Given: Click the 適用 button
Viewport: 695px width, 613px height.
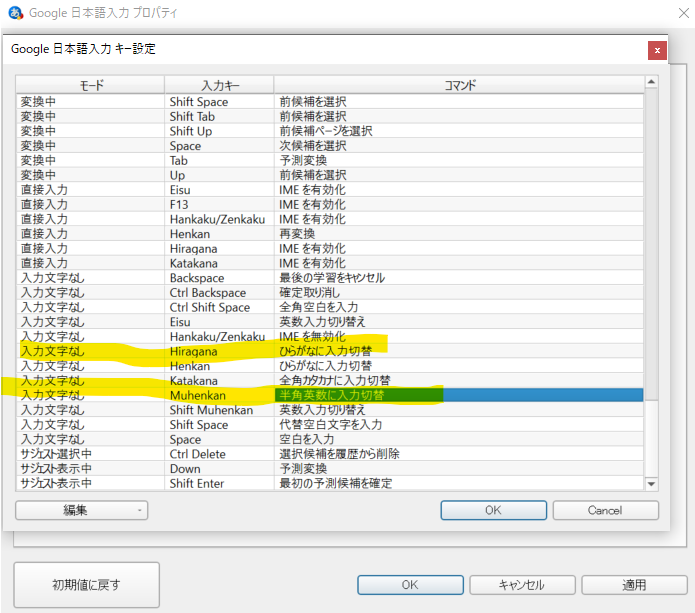Looking at the screenshot, I should (x=634, y=585).
